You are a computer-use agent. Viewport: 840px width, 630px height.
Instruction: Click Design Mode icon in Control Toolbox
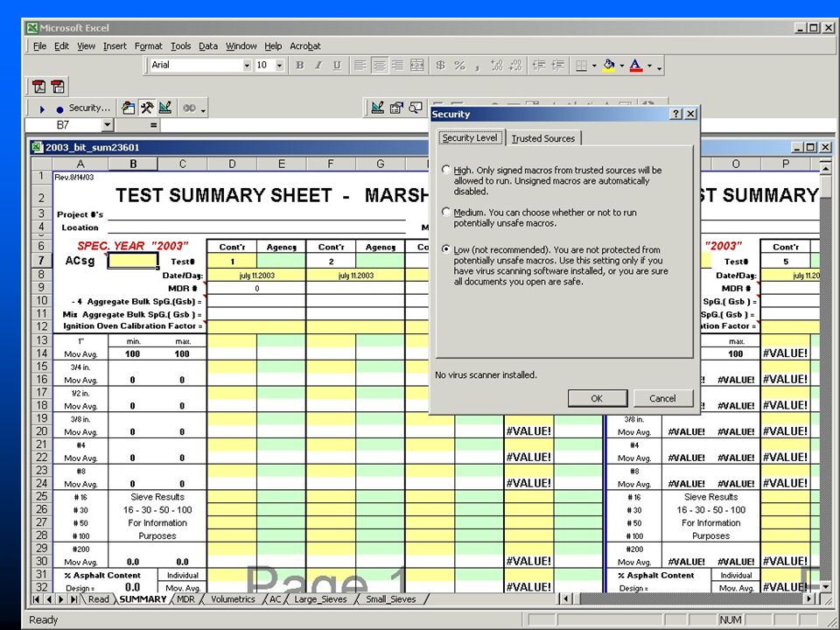pyautogui.click(x=378, y=108)
